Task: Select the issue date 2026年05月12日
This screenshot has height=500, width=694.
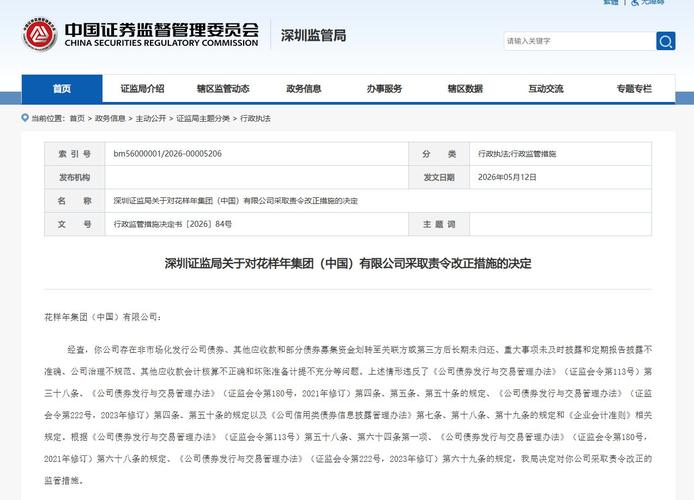Action: 507,177
